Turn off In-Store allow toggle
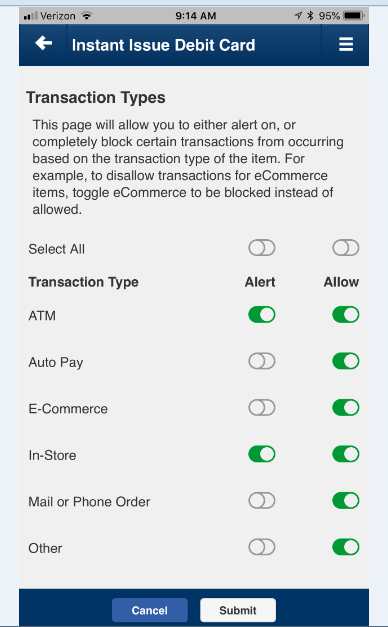388x627 pixels. click(x=346, y=454)
